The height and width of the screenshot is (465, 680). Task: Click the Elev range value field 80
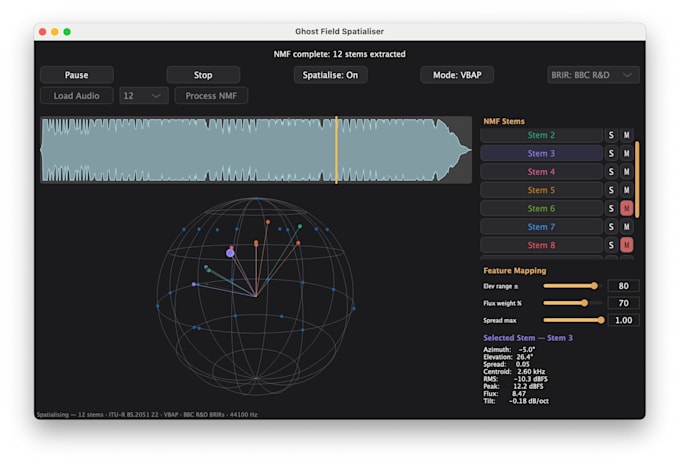623,286
